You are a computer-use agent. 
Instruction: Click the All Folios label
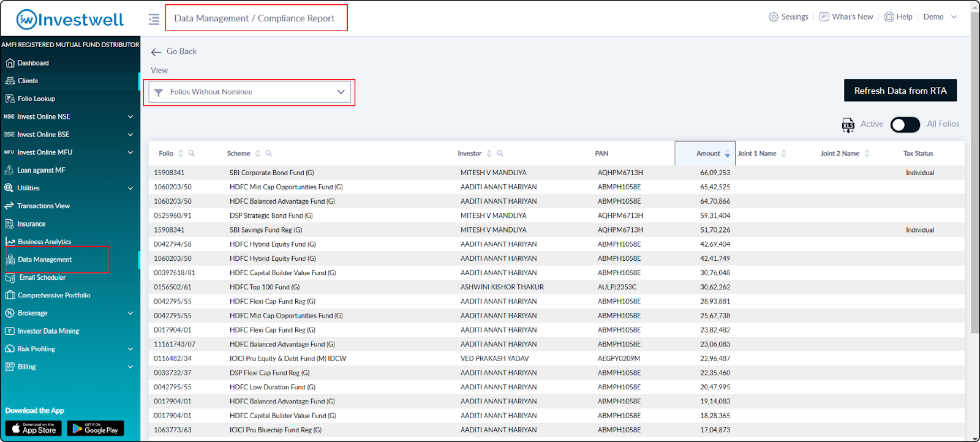pos(943,124)
